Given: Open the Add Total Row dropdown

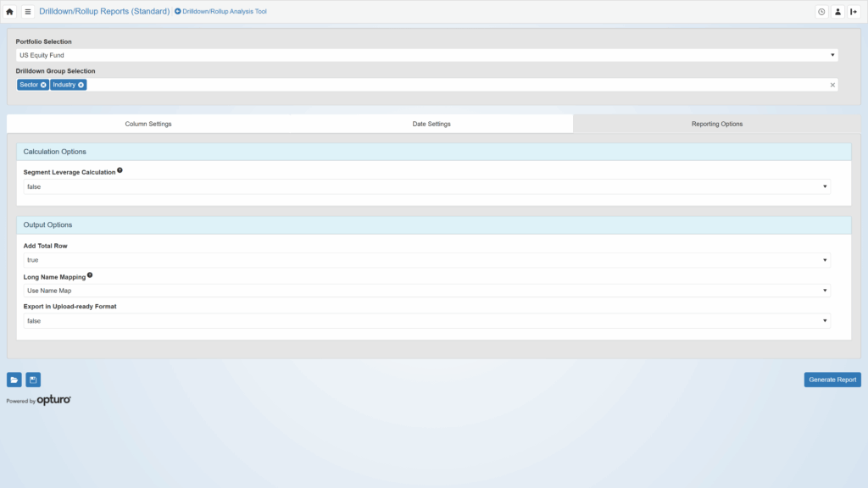Looking at the screenshot, I should coord(426,260).
